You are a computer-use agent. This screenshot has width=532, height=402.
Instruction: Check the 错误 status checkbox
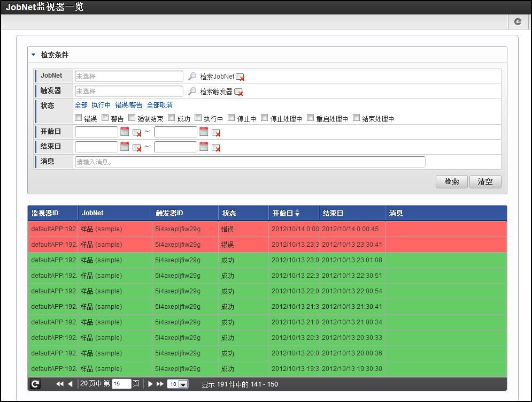pyautogui.click(x=79, y=118)
